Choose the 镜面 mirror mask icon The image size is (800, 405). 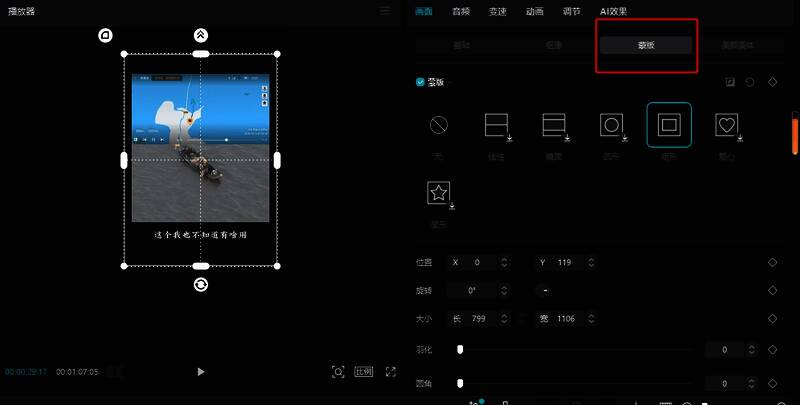point(554,125)
